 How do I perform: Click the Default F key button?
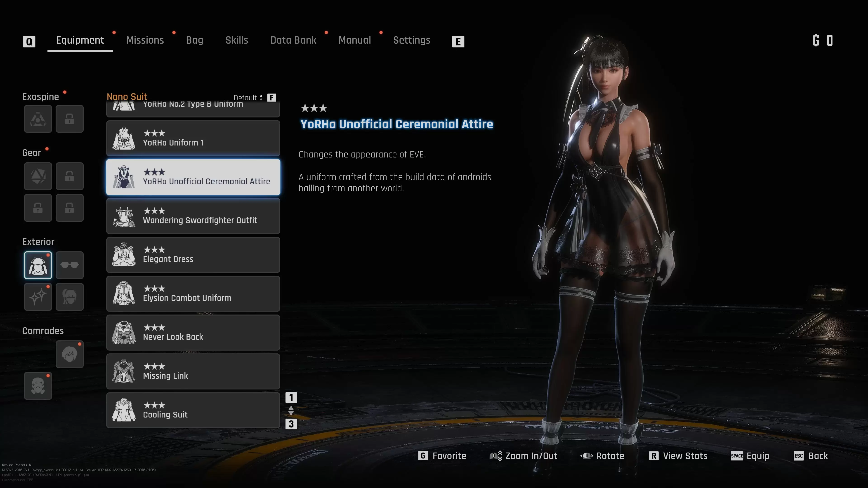tap(271, 98)
